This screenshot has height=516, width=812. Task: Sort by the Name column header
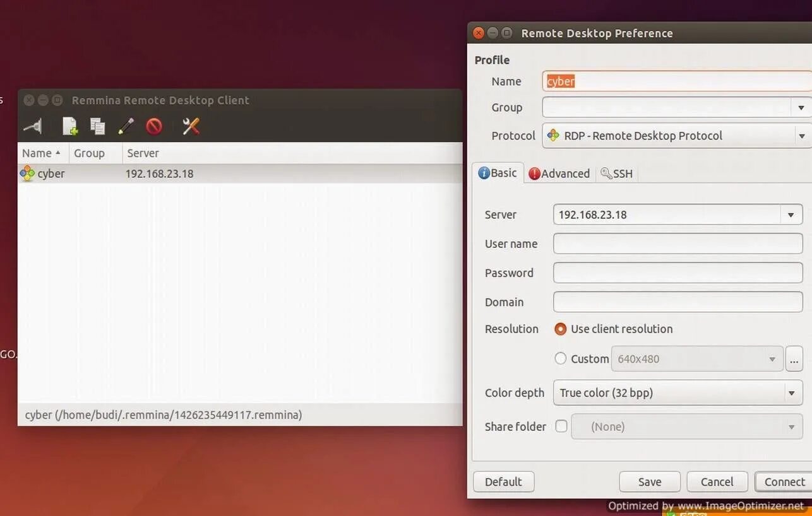tap(44, 153)
